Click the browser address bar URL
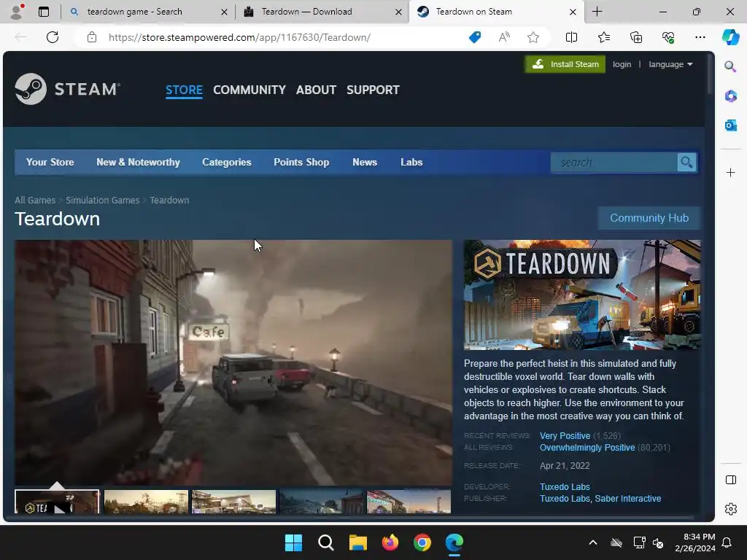The height and width of the screenshot is (560, 747). pyautogui.click(x=239, y=37)
